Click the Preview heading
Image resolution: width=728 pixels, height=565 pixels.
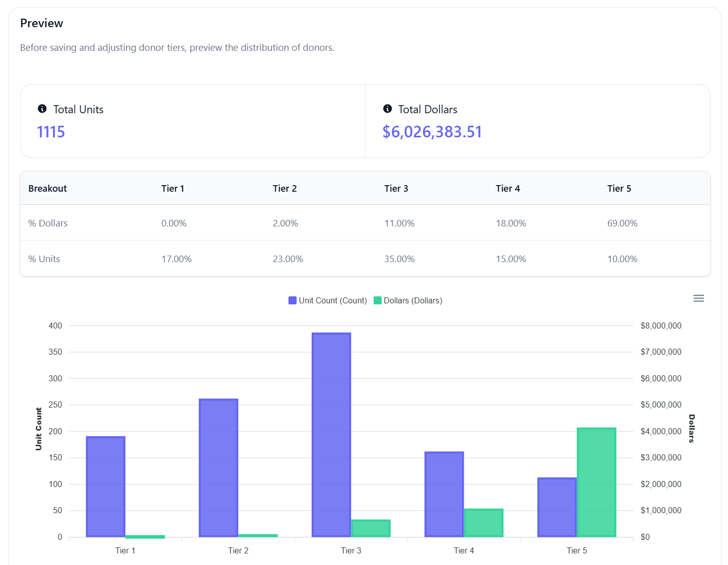click(42, 23)
